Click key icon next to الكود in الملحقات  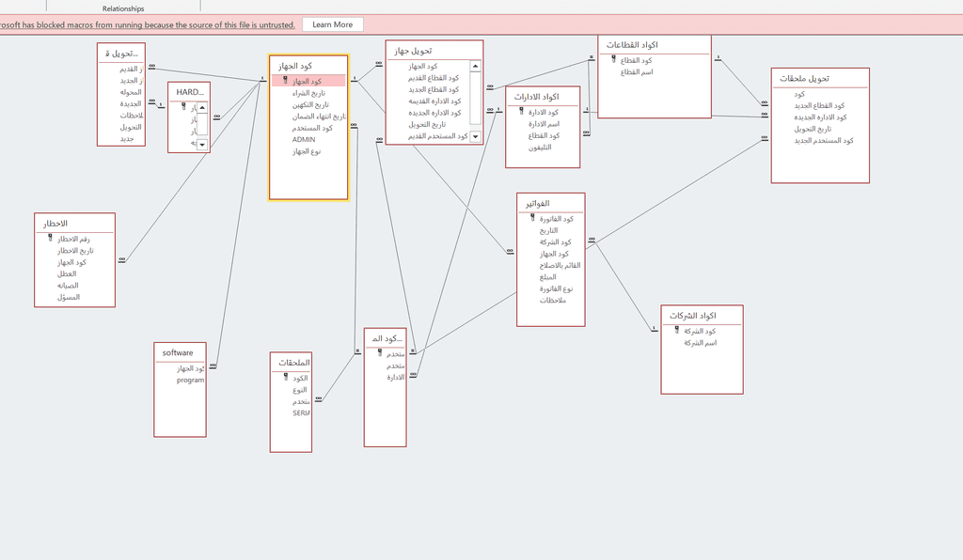click(286, 377)
